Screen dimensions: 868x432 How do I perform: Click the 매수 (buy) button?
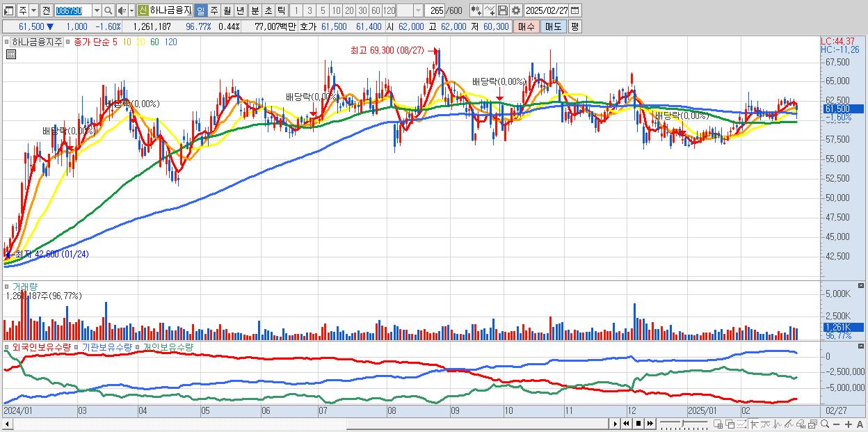click(x=527, y=26)
